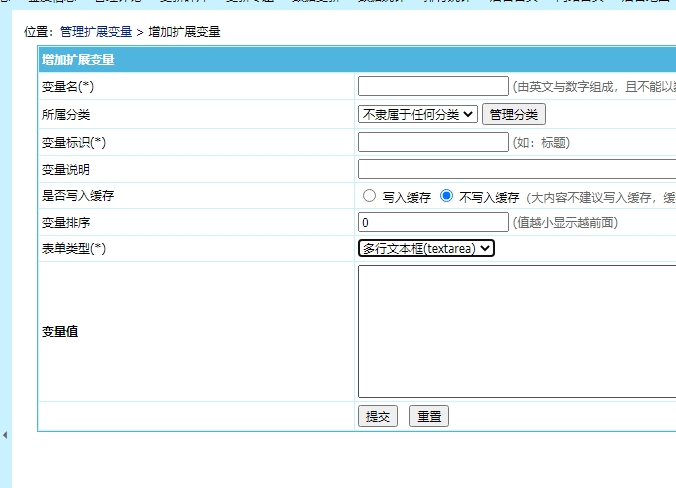This screenshot has height=488, width=676.
Task: Open 管理扩展变量 breadcrumb link
Action: tap(95, 32)
